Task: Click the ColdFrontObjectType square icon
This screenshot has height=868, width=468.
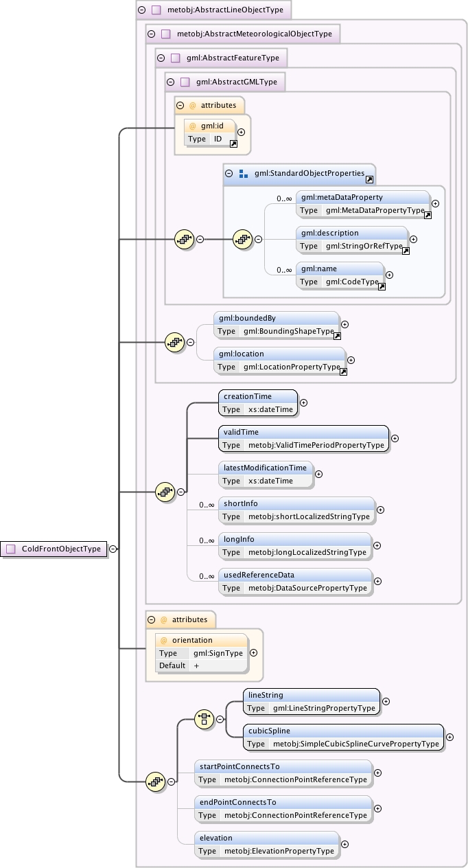Action: point(10,549)
